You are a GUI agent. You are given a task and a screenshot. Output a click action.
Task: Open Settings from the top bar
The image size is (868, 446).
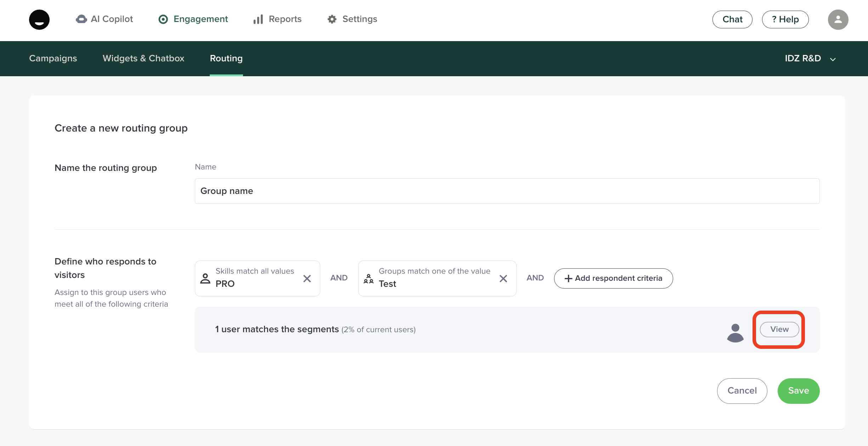(x=352, y=19)
